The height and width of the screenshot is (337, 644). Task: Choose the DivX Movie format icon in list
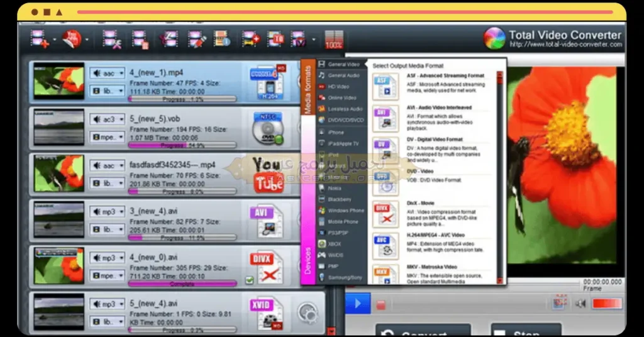point(386,214)
